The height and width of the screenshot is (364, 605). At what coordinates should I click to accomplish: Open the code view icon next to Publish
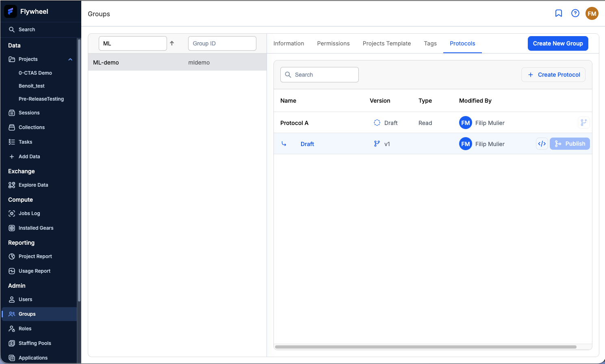coord(542,144)
